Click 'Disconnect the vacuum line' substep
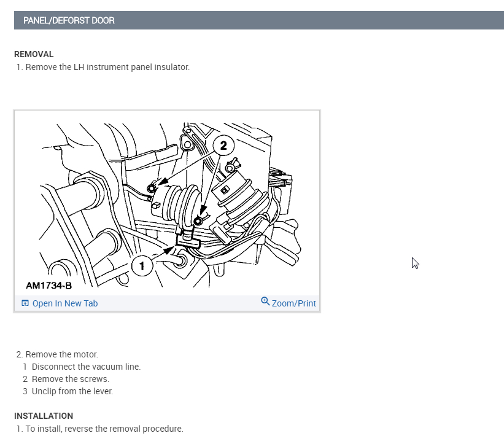The width and height of the screenshot is (504, 444). [x=86, y=367]
